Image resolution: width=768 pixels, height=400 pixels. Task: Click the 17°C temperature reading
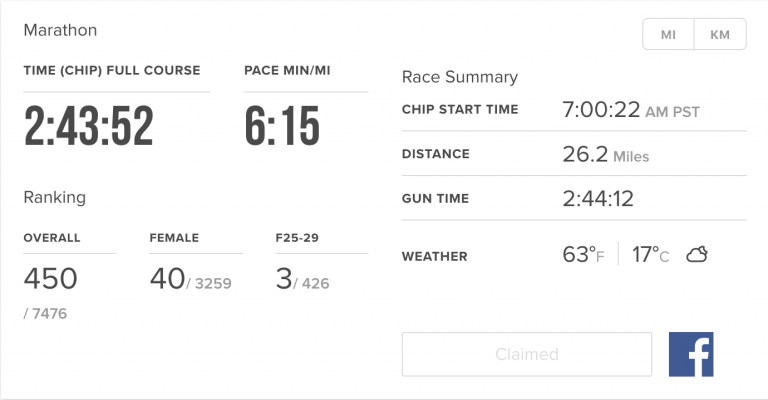[x=651, y=256]
